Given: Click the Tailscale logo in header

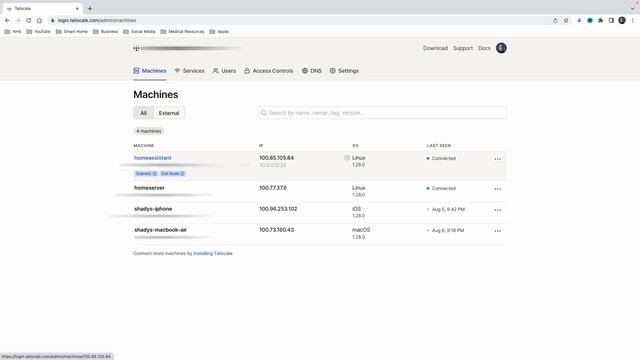Looking at the screenshot, I should tap(136, 48).
